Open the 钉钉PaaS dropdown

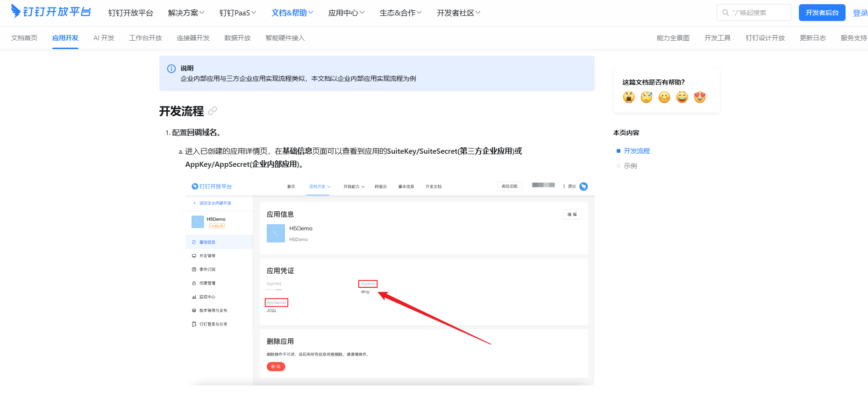pos(237,13)
